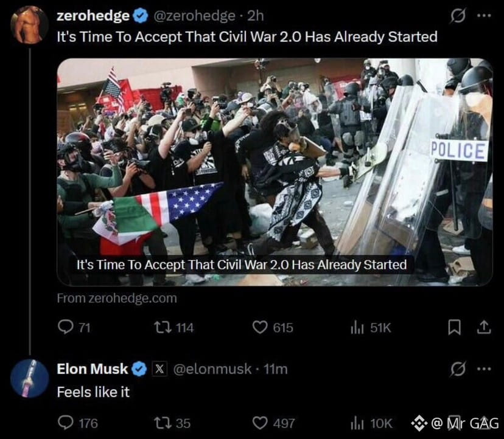The width and height of the screenshot is (504, 439).
Task: Visit the @zerohedge handle link
Action: tap(195, 16)
